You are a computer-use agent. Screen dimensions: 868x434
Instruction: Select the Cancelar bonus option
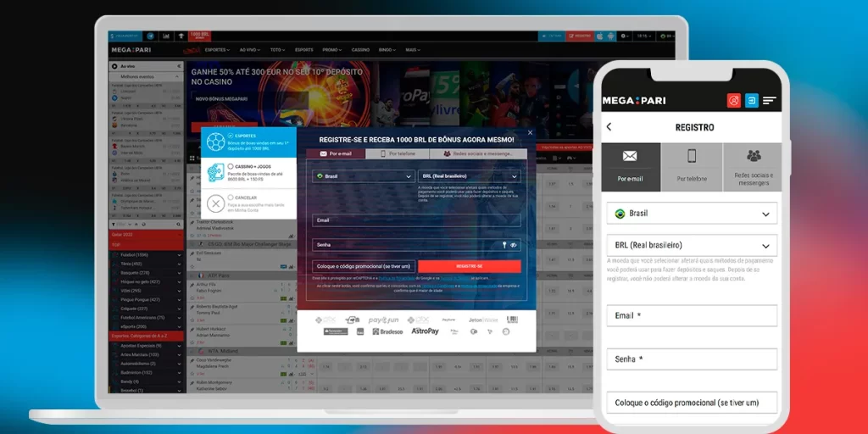tap(248, 203)
